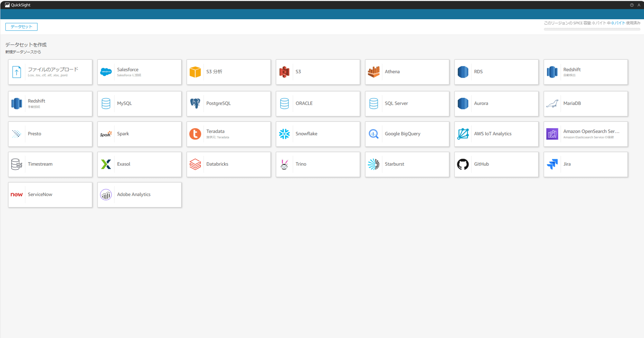Click the Starburst card label
This screenshot has height=338, width=644.
394,164
